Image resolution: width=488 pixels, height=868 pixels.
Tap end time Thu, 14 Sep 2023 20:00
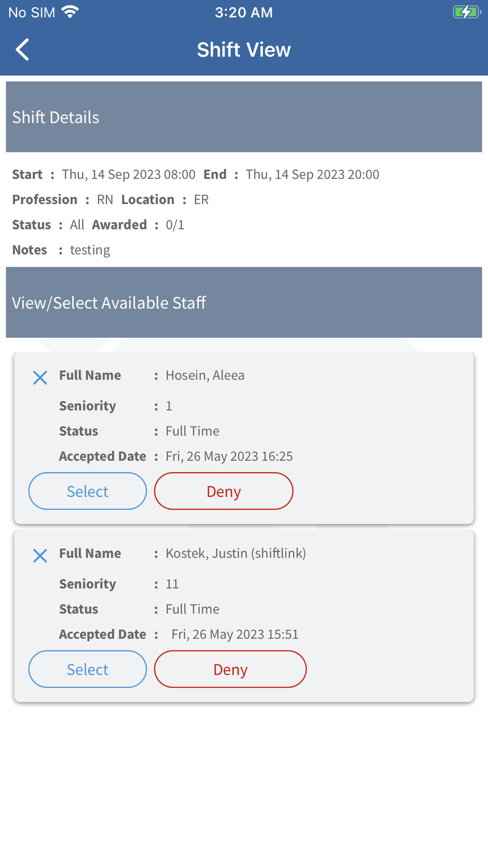click(312, 174)
